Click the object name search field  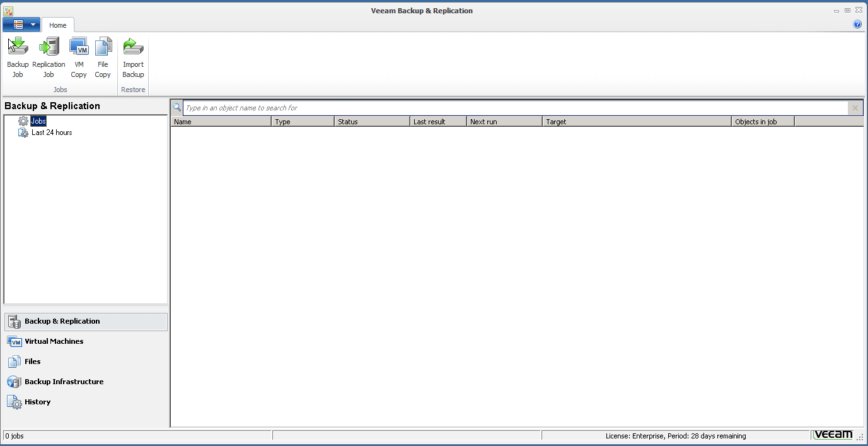pos(441,107)
